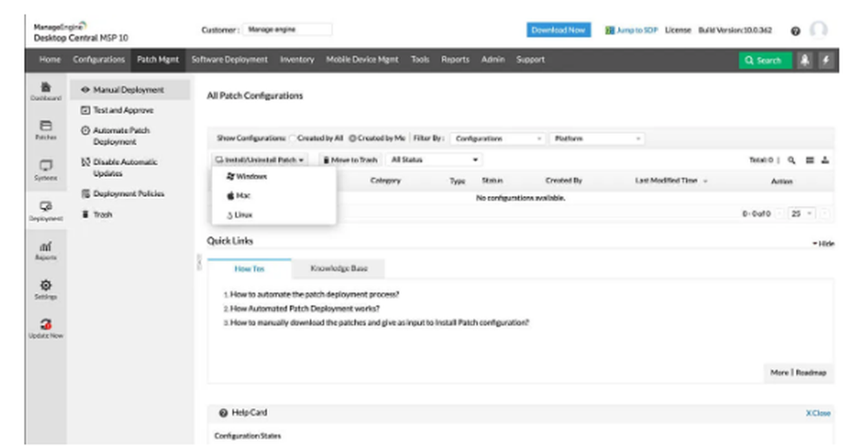This screenshot has width=868, height=446.
Task: Click the green Search button
Action: coord(765,61)
